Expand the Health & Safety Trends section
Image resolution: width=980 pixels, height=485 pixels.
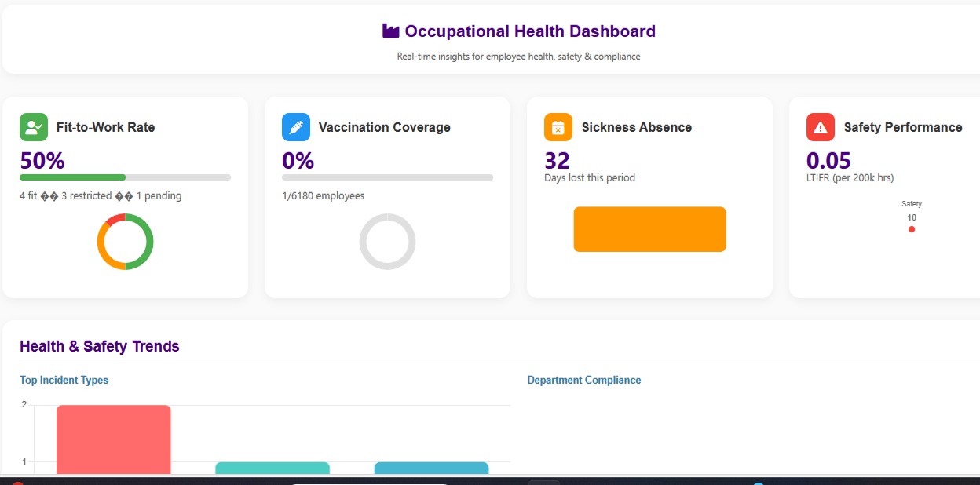coord(100,346)
